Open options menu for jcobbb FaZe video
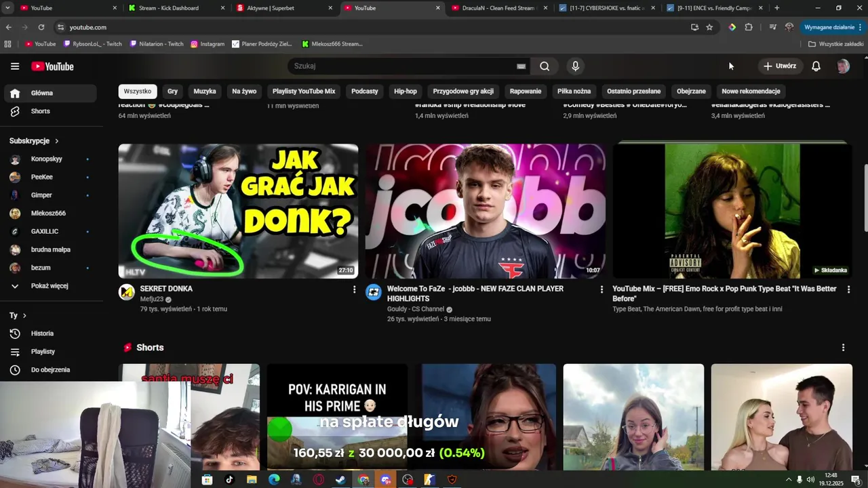 pos(601,289)
